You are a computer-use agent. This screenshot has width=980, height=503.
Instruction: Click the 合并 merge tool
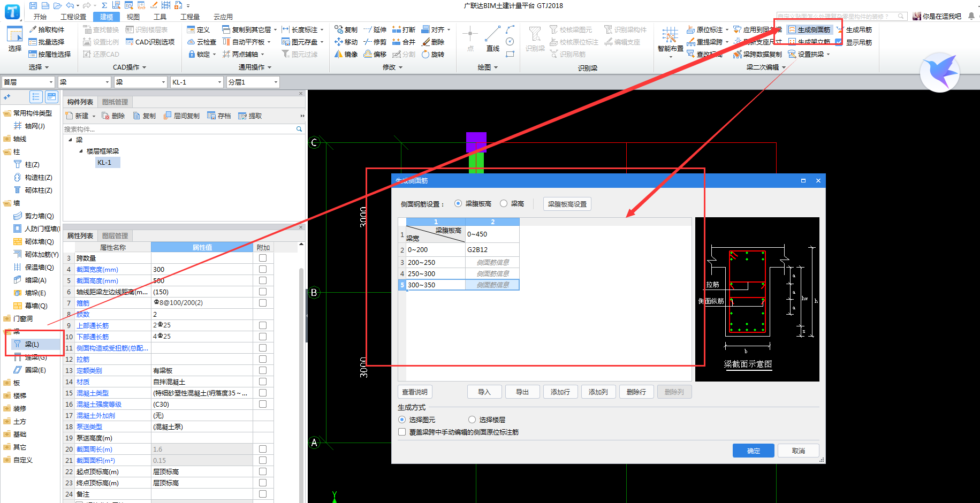tap(404, 42)
